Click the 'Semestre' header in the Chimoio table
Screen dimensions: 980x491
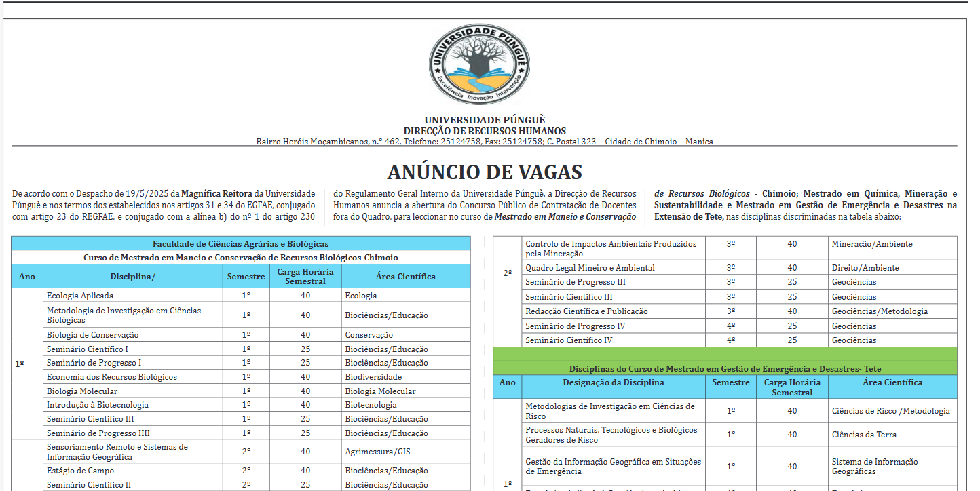tap(246, 276)
